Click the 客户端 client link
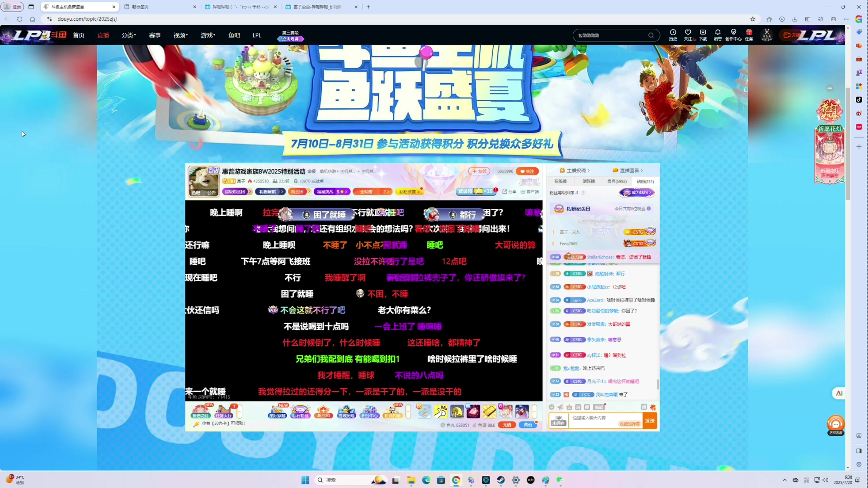The width and height of the screenshot is (868, 488). pyautogui.click(x=530, y=191)
